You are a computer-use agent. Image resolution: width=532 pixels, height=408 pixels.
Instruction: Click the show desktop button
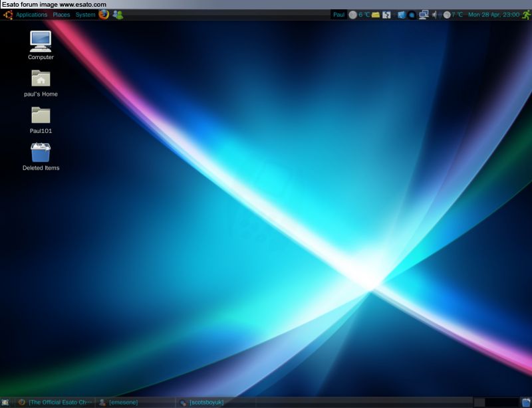5,403
